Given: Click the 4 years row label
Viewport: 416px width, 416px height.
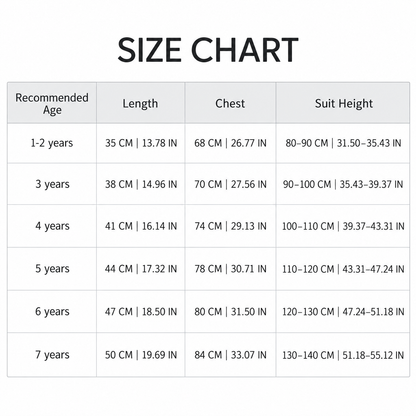Looking at the screenshot, I should click(x=52, y=226).
